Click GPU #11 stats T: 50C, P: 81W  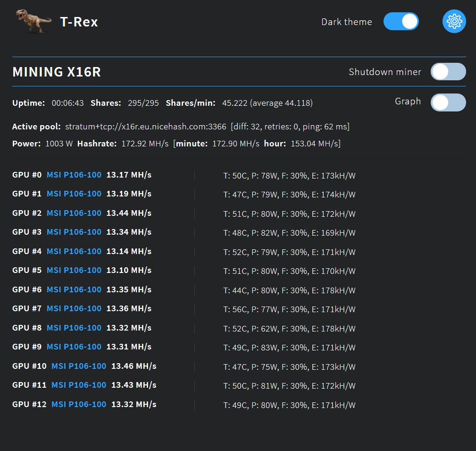[x=289, y=386]
